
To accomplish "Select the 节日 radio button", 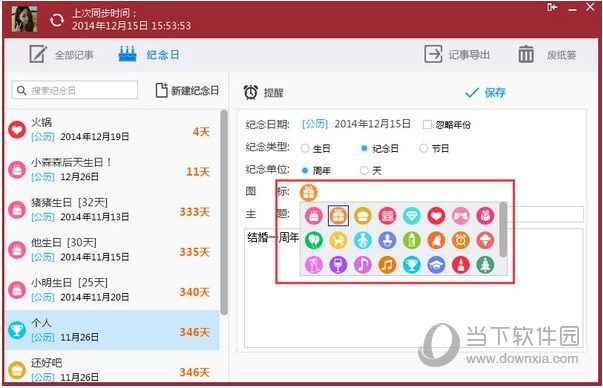I will [423, 148].
